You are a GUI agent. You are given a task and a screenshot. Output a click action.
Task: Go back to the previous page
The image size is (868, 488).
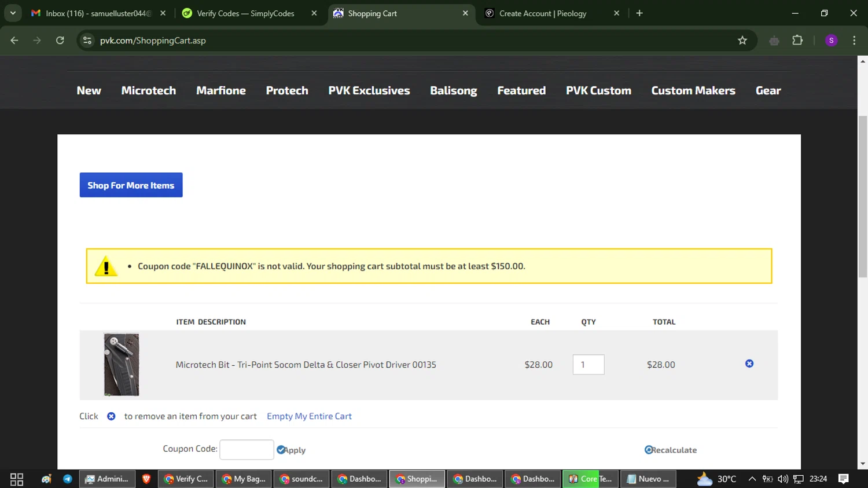coord(14,41)
